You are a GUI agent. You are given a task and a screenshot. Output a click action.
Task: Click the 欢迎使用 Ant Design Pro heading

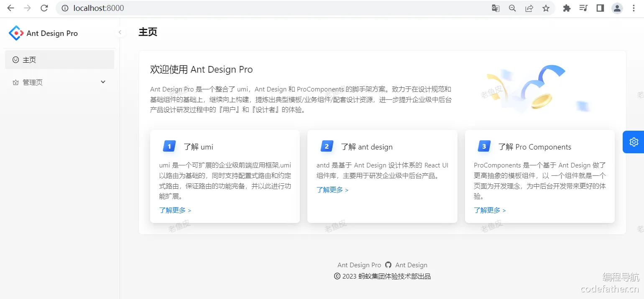point(202,69)
